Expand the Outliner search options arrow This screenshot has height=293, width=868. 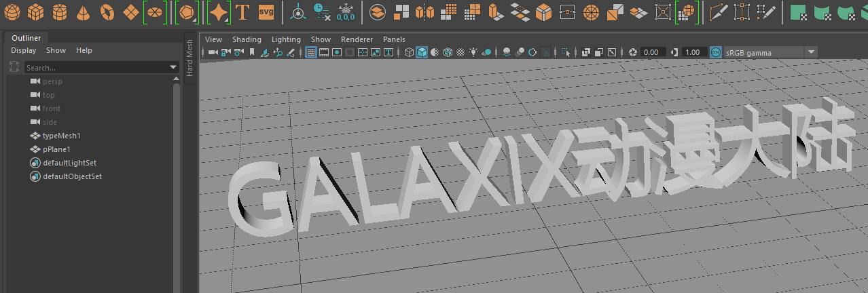[173, 67]
